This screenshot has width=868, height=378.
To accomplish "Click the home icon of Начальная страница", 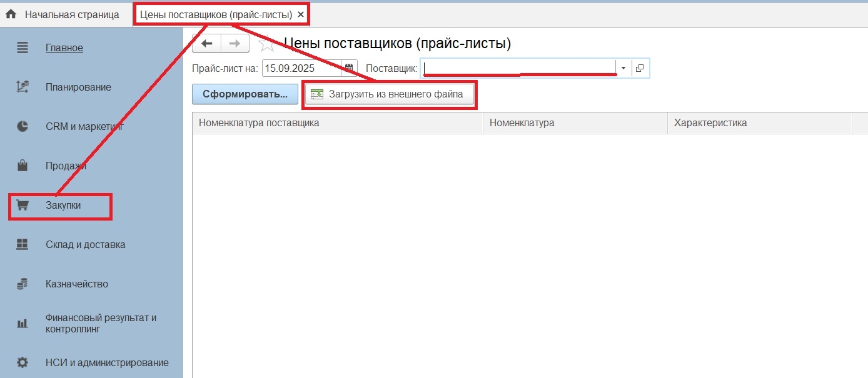I will pyautogui.click(x=11, y=14).
